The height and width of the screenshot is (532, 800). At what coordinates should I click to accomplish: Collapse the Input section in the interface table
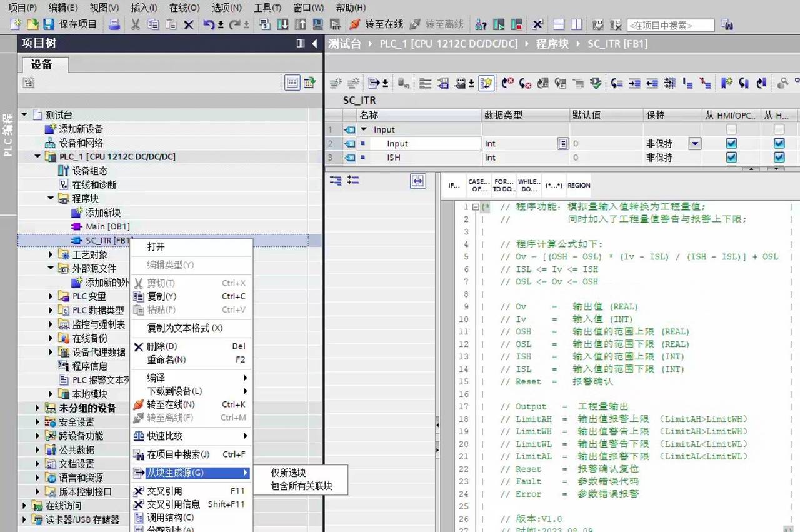[x=364, y=129]
